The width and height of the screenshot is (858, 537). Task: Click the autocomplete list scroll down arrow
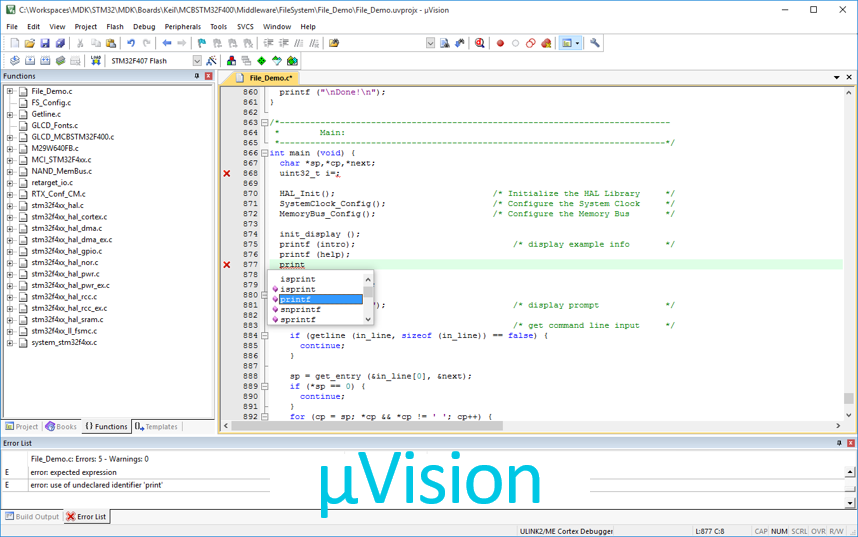pyautogui.click(x=368, y=319)
